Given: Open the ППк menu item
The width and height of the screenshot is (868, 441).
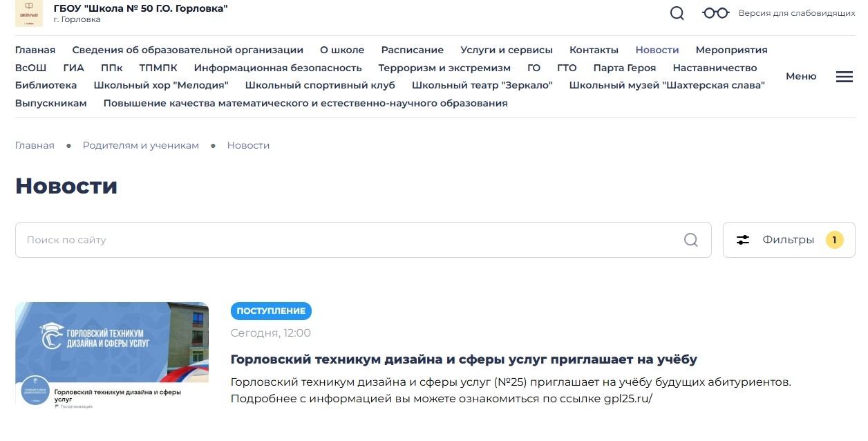Looking at the screenshot, I should point(111,68).
